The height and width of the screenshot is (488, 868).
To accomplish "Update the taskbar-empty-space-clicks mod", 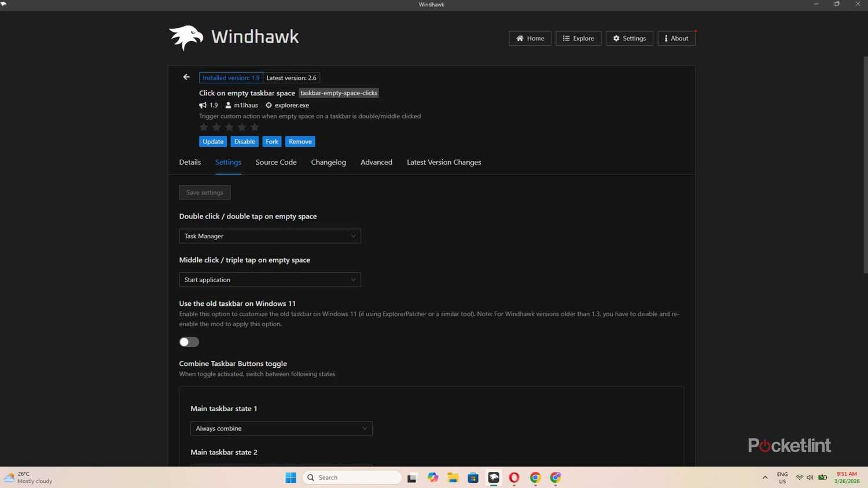I will (x=212, y=141).
